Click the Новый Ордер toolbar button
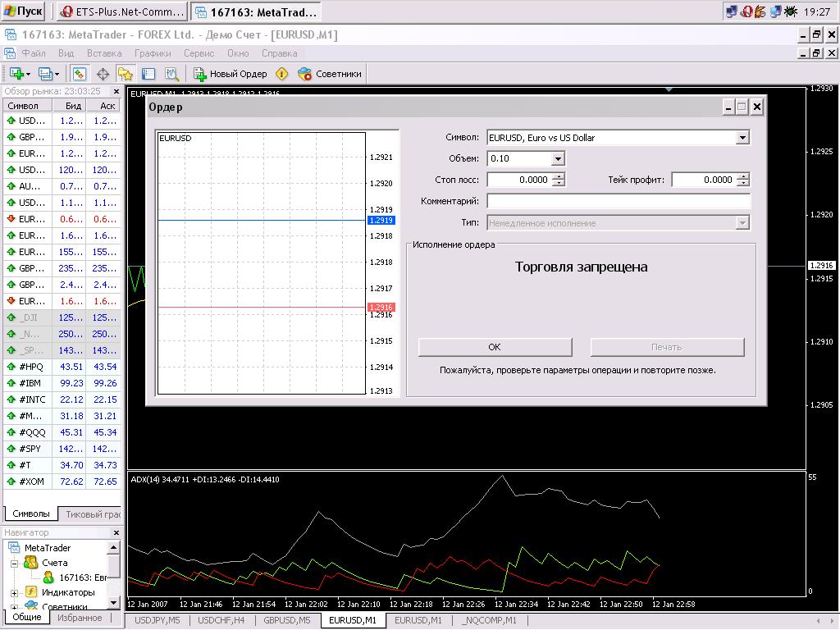Image resolution: width=840 pixels, height=630 pixels. coord(231,74)
